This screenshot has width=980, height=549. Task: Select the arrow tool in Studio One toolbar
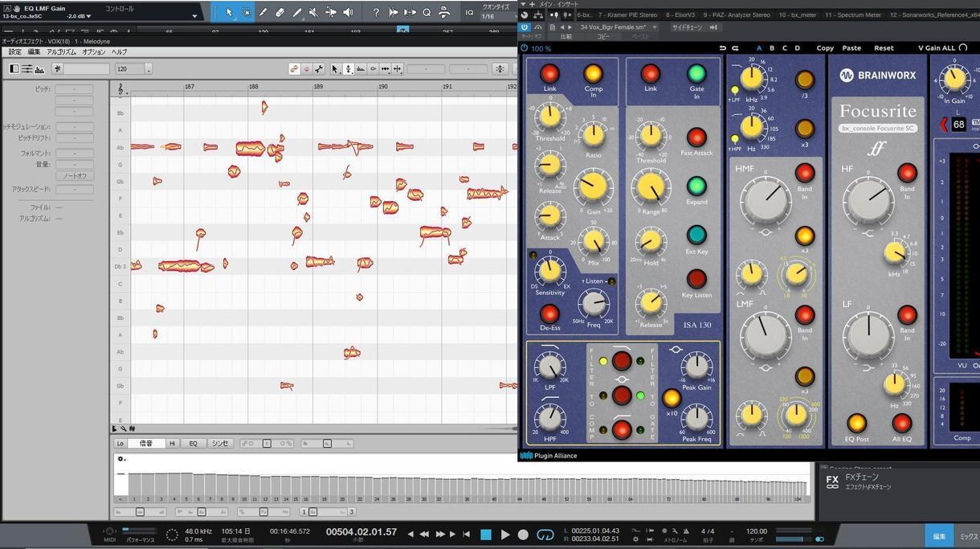pyautogui.click(x=229, y=12)
